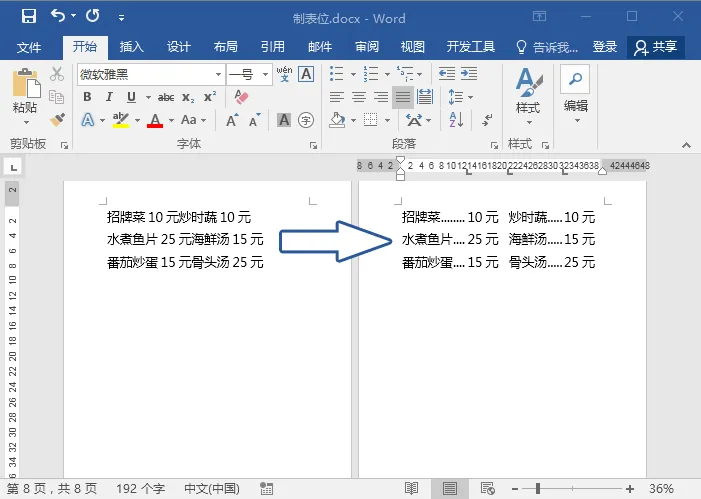
Task: Click the 告诉我 search box
Action: coord(547,47)
